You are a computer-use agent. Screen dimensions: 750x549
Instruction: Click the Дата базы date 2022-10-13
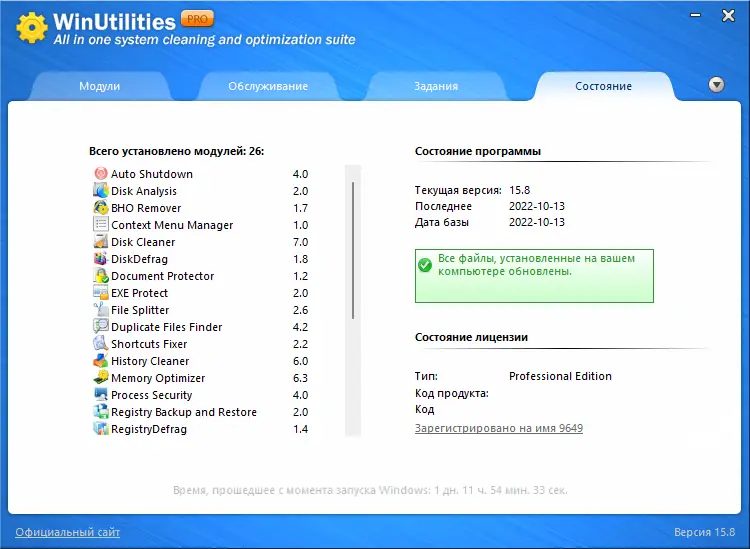pos(537,222)
